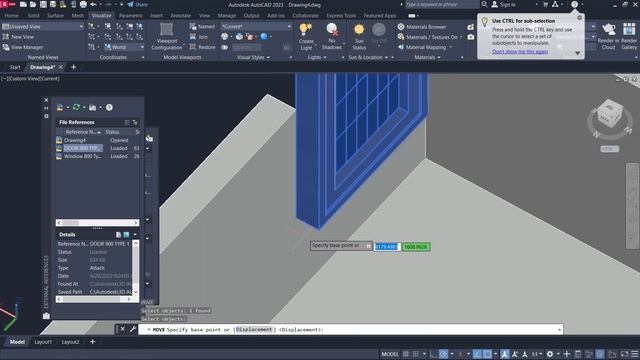
Task: Click the Named viewports button
Action: point(202,27)
